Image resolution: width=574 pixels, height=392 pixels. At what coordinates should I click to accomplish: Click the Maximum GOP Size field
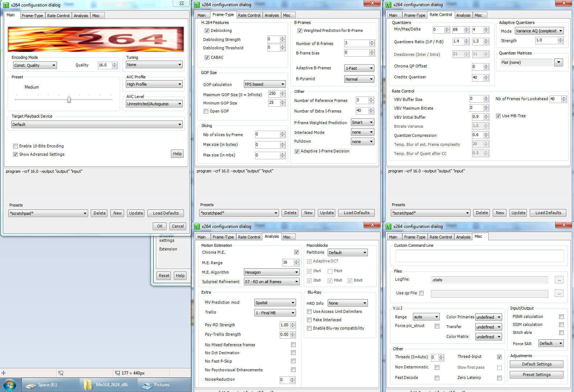[x=274, y=94]
